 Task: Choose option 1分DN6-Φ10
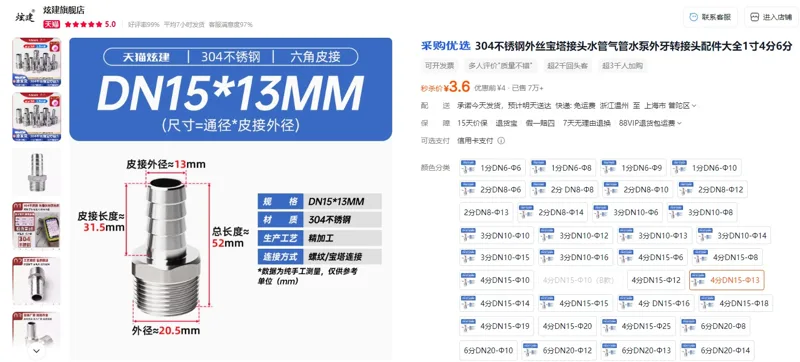[x=705, y=168]
